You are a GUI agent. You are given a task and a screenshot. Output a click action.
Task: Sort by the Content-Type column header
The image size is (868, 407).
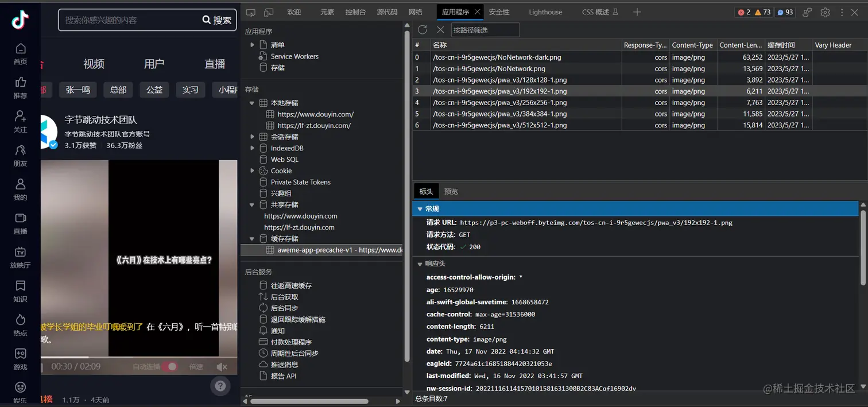pyautogui.click(x=692, y=45)
